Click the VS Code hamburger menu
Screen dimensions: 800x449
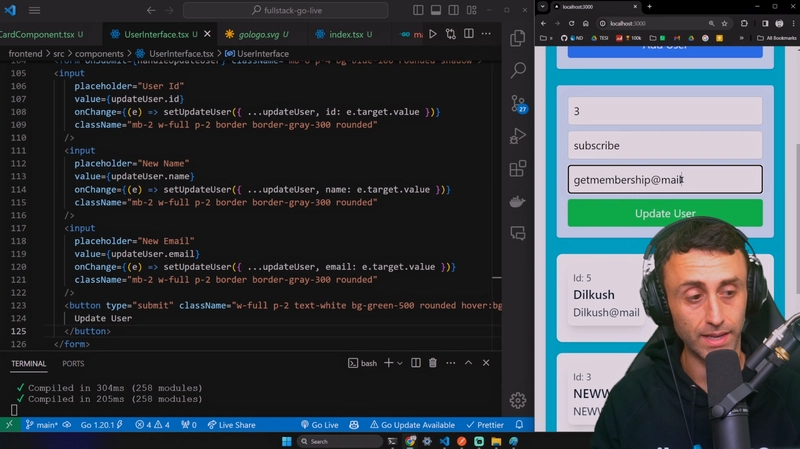click(34, 10)
